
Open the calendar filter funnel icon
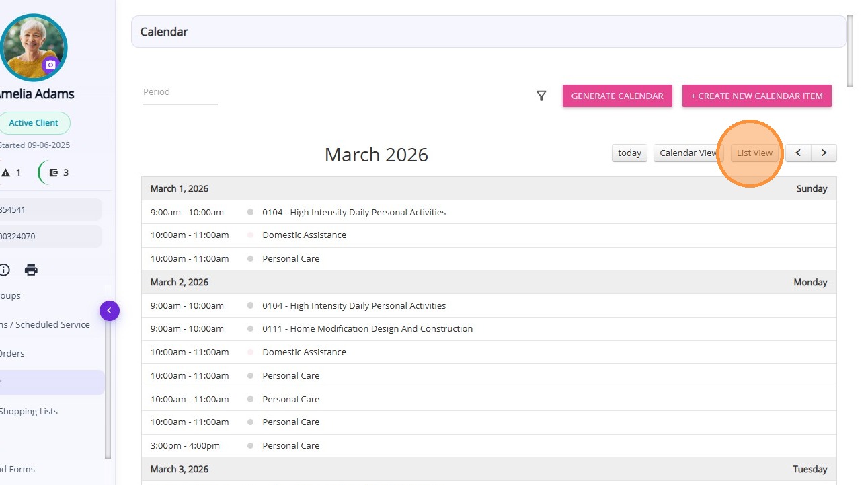pyautogui.click(x=541, y=96)
